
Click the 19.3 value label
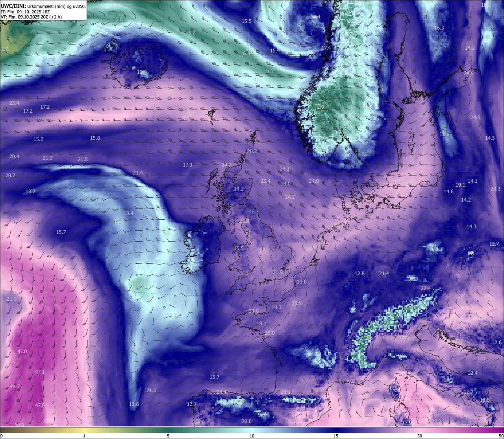coord(276,307)
